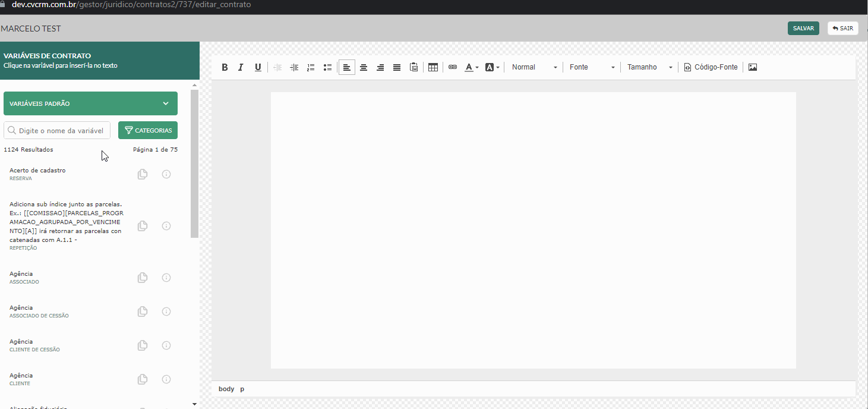
Task: Show info for Acerto de cadastro
Action: pyautogui.click(x=166, y=174)
